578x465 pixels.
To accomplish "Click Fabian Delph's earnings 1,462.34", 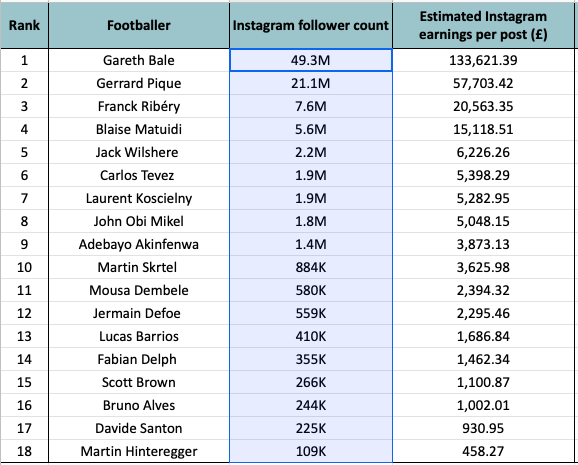I will click(x=483, y=359).
